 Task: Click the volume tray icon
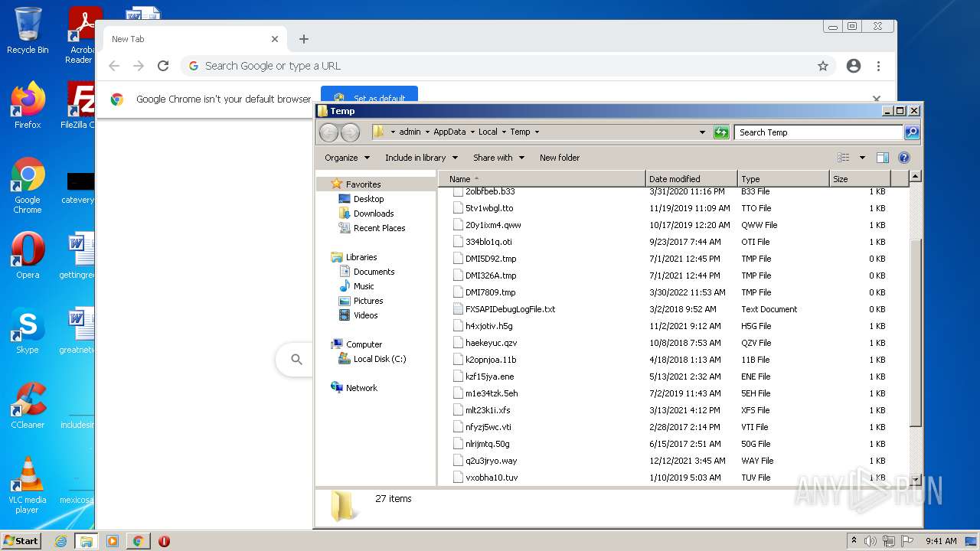[870, 541]
